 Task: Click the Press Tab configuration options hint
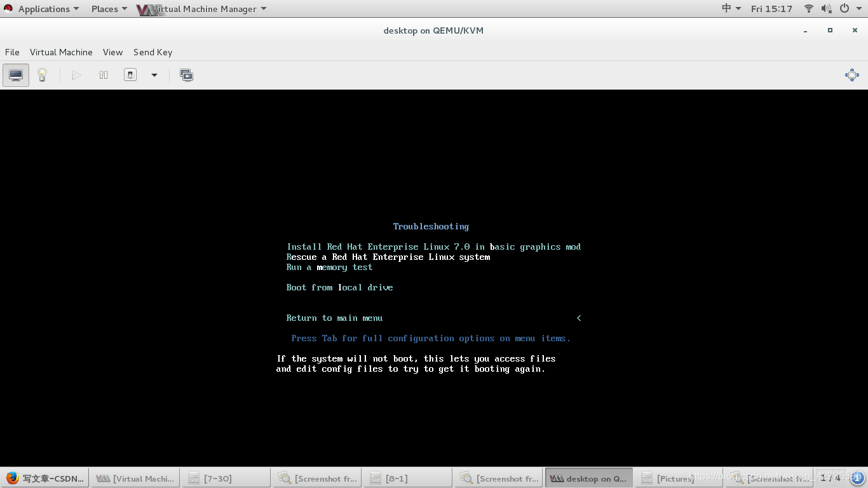431,338
